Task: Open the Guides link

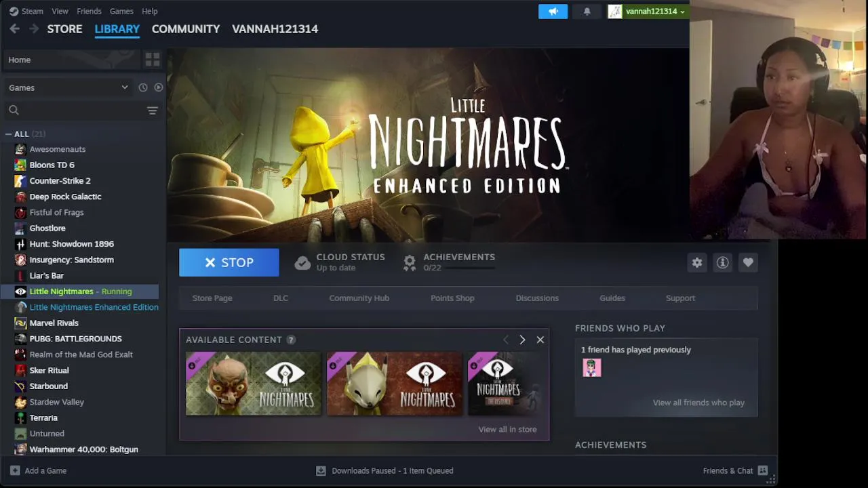Action: [612, 298]
